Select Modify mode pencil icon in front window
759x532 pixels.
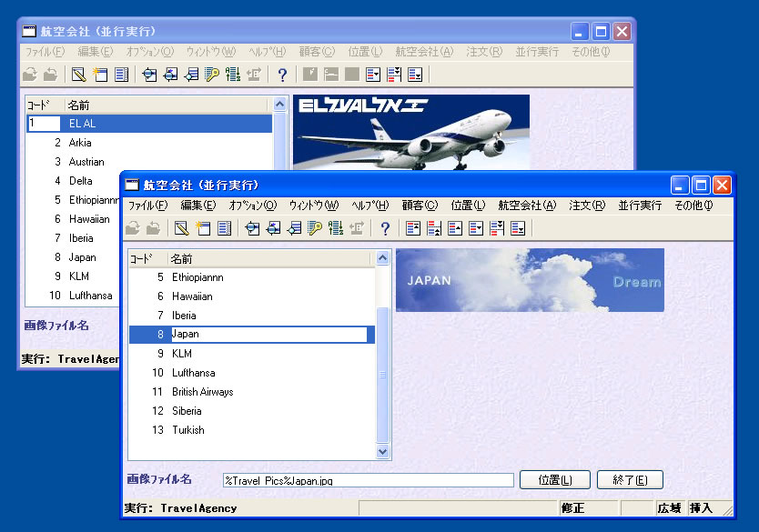pyautogui.click(x=181, y=228)
